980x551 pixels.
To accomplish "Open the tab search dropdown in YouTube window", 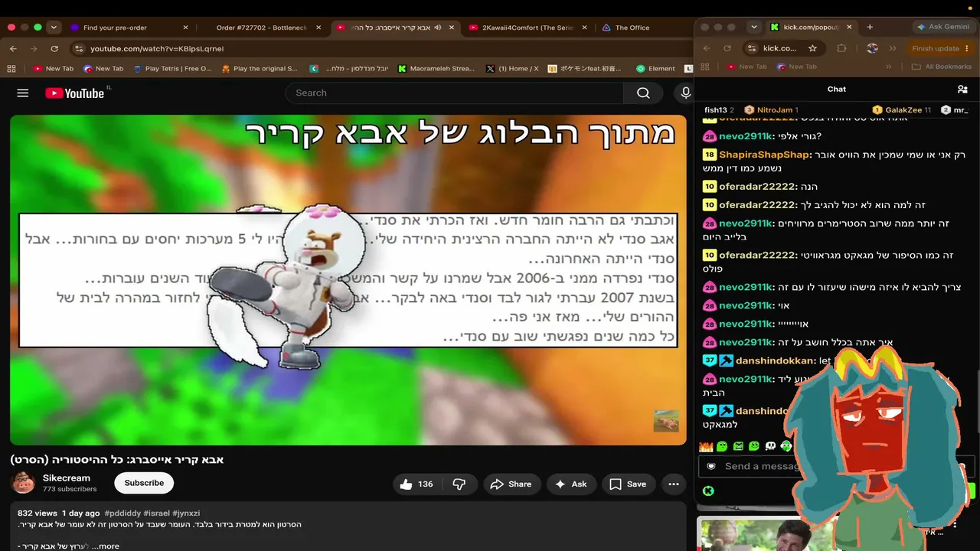I will [54, 28].
